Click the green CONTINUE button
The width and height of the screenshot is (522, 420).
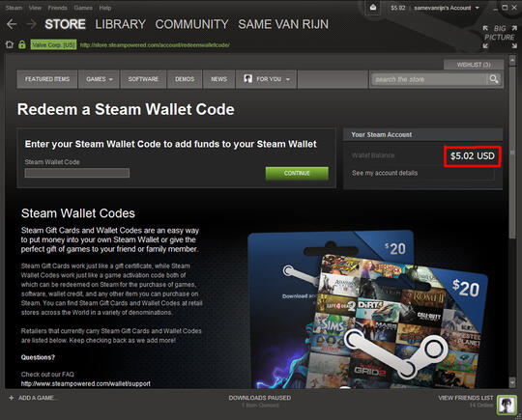pyautogui.click(x=297, y=173)
